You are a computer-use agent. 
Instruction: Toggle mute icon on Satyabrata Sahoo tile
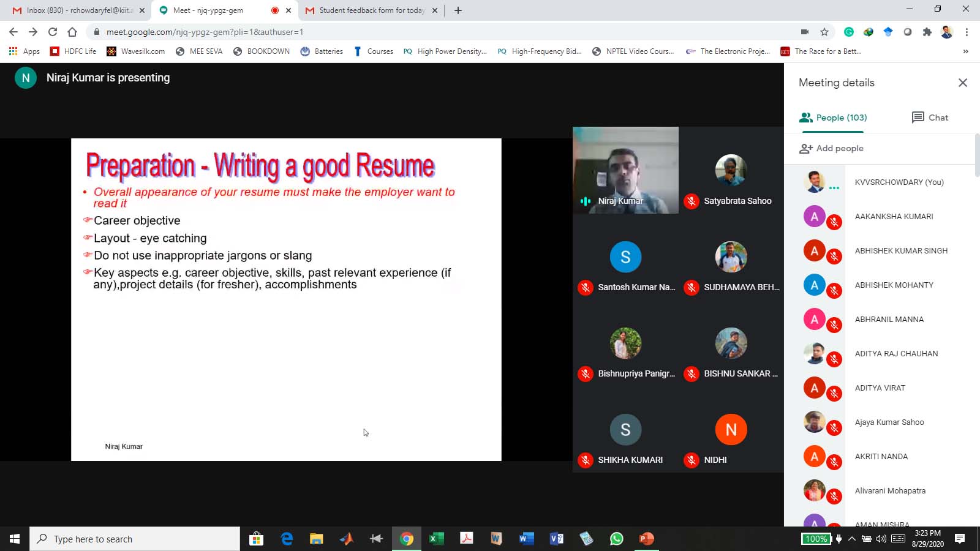click(x=692, y=201)
